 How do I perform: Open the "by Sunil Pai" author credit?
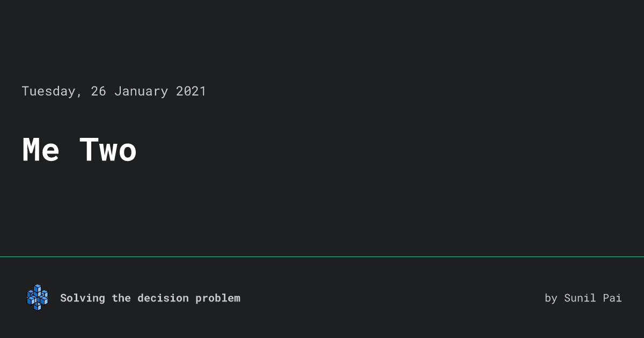(583, 298)
